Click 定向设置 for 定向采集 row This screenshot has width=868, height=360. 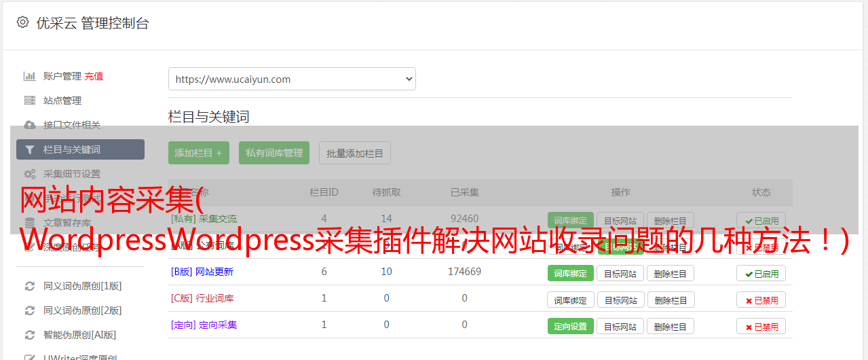[571, 326]
